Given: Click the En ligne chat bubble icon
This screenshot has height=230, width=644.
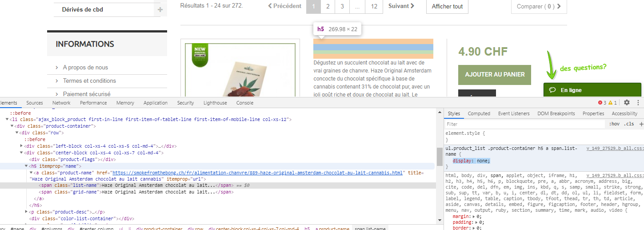Looking at the screenshot, I should pyautogui.click(x=552, y=90).
